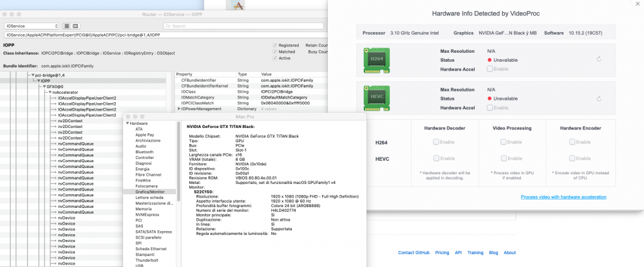Screen dimensions: 644x267
Task: Enable HEVC Video Processing
Action: (x=503, y=158)
